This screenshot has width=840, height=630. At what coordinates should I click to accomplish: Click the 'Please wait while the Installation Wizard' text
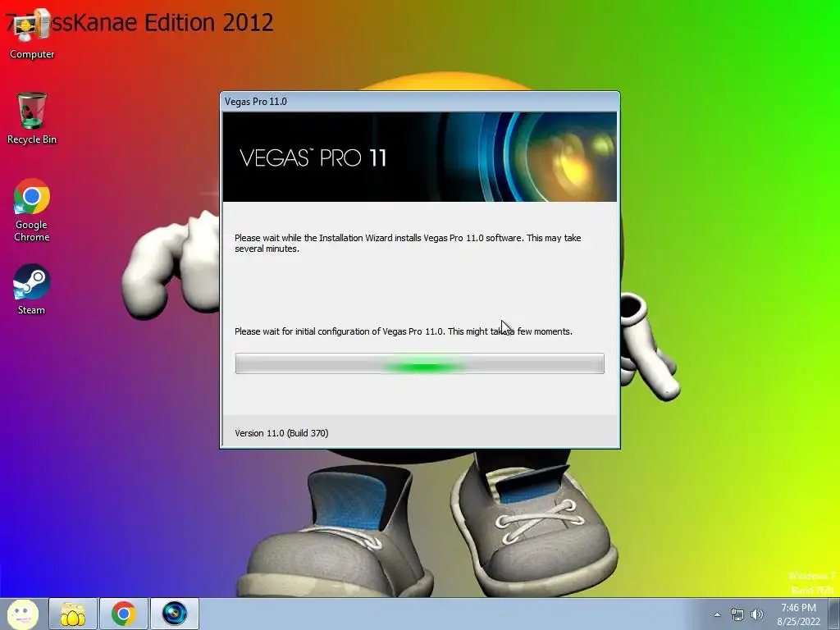(x=408, y=243)
